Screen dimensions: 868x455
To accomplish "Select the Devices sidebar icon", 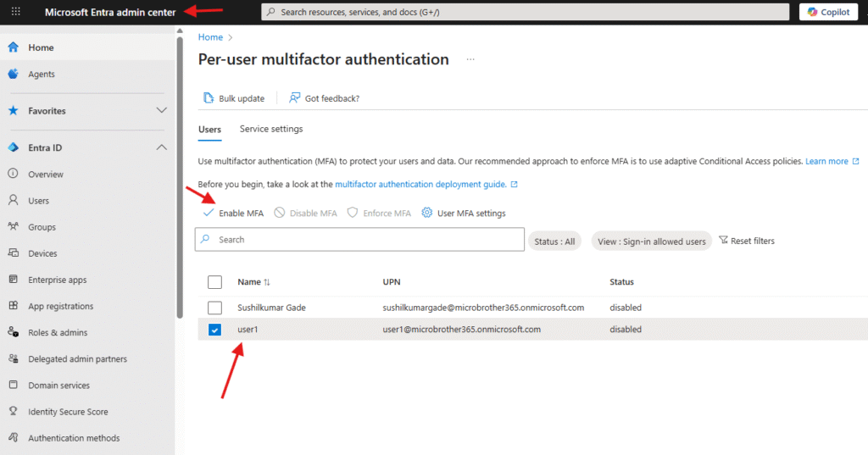I will [14, 253].
